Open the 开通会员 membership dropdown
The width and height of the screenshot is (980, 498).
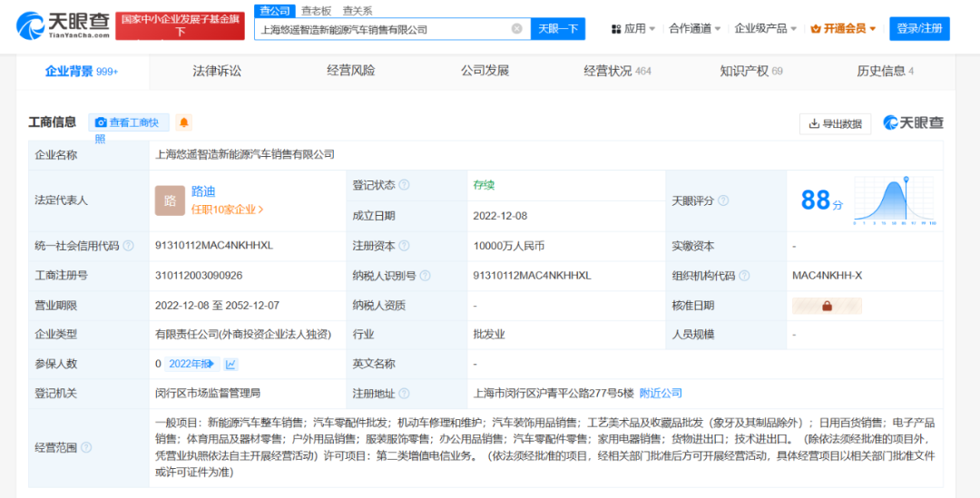(843, 28)
